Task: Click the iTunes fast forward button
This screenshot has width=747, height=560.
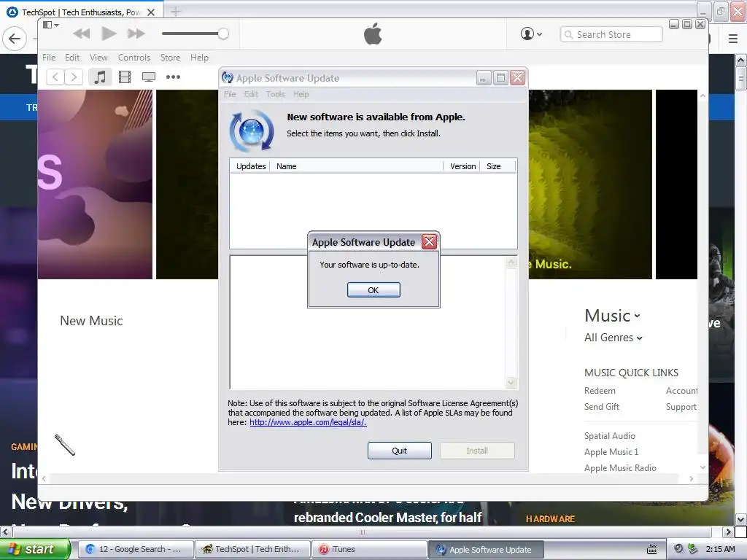Action: click(x=136, y=34)
